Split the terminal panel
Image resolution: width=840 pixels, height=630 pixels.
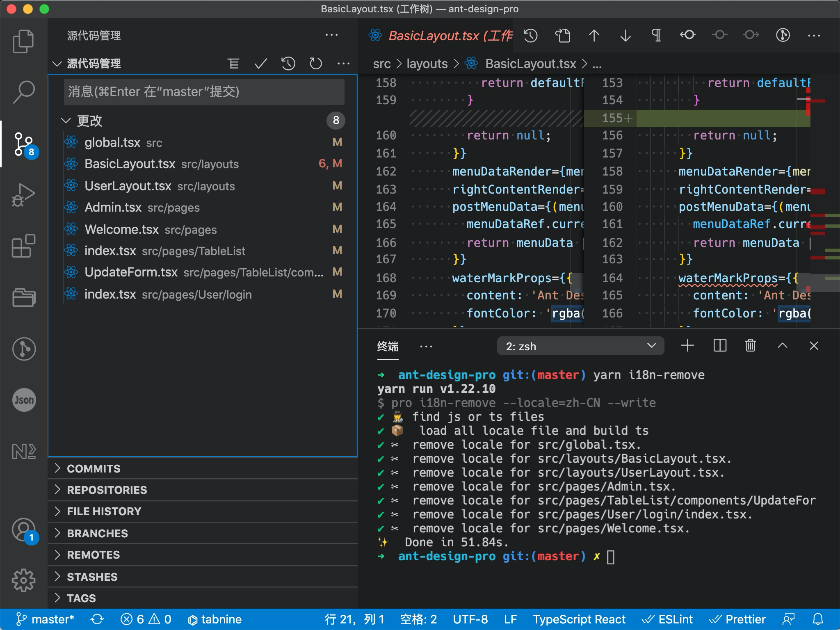(x=719, y=346)
